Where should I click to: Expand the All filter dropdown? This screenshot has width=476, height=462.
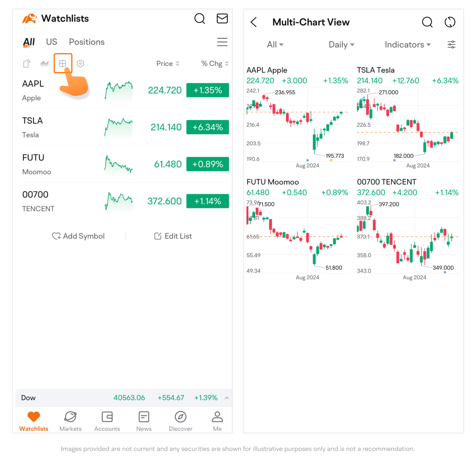[275, 44]
